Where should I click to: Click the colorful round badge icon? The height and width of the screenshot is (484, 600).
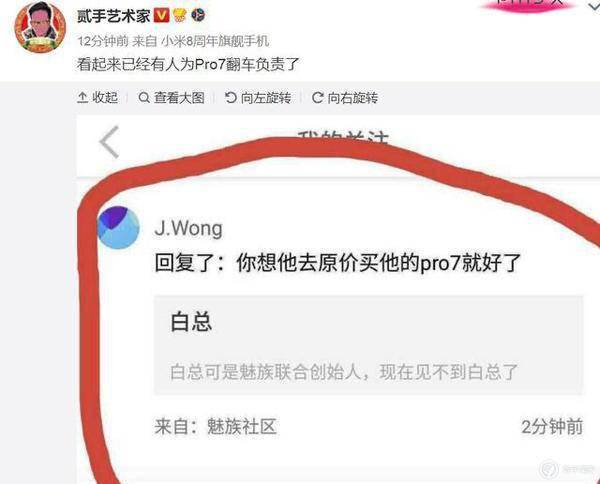pyautogui.click(x=198, y=15)
